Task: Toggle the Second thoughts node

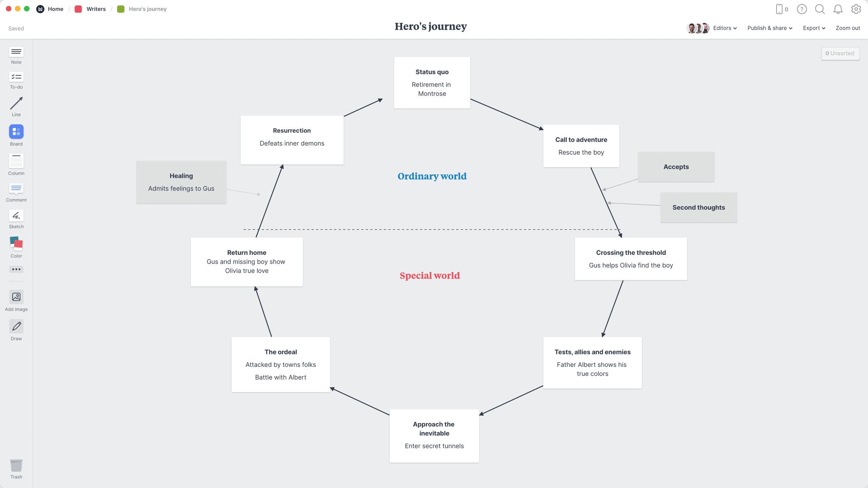Action: coord(699,207)
